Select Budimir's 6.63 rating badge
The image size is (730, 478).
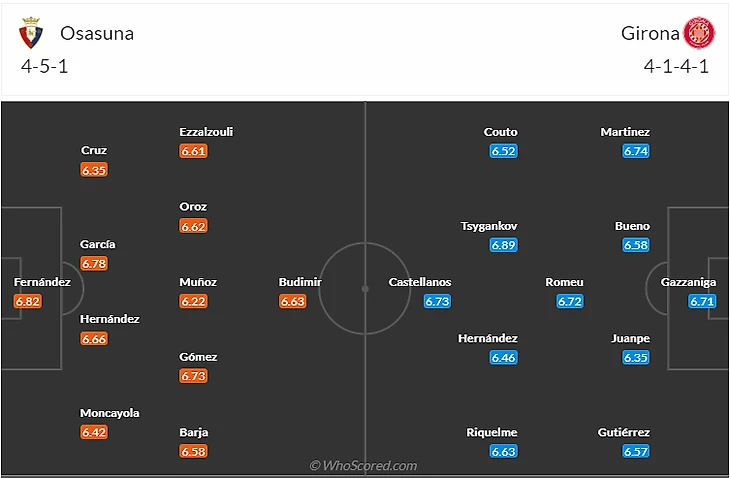point(293,301)
